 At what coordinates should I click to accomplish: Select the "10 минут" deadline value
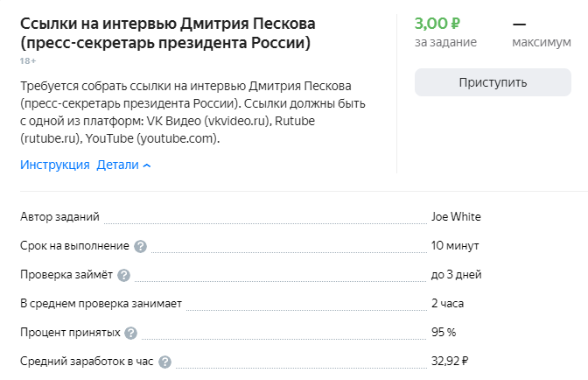coord(455,246)
